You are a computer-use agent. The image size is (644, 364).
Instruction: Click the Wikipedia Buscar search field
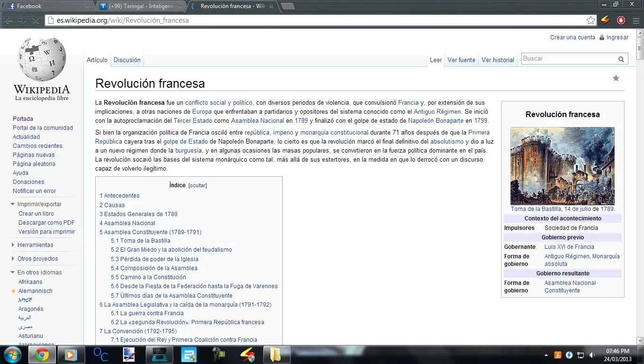(x=568, y=59)
